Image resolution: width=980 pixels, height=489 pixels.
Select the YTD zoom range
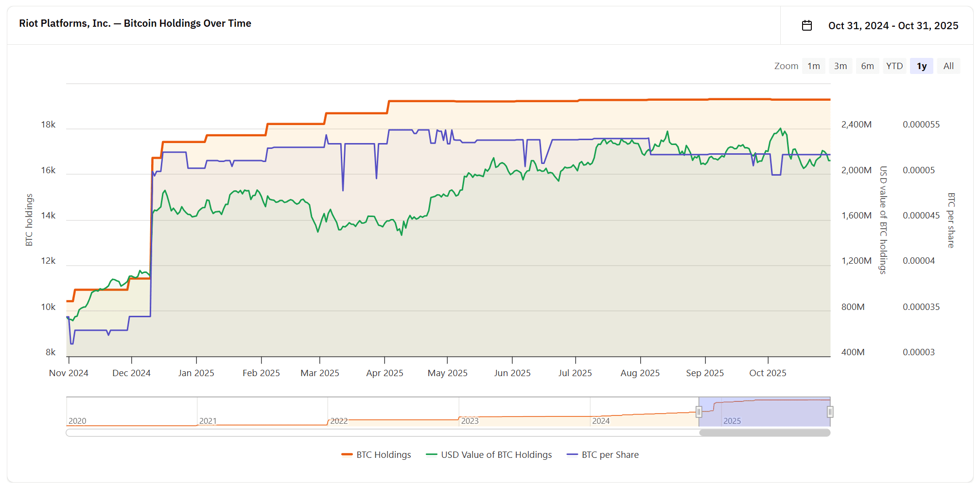[895, 66]
